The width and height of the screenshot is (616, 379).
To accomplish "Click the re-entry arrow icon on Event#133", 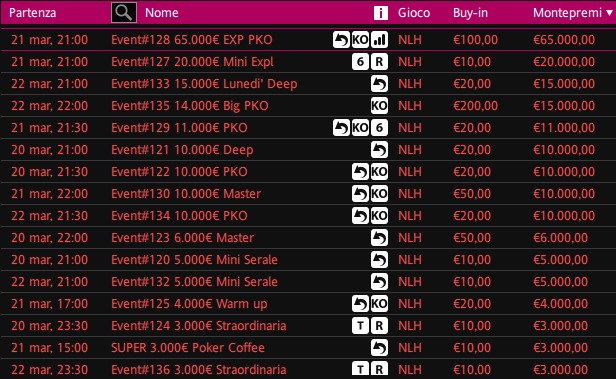I will pos(380,84).
